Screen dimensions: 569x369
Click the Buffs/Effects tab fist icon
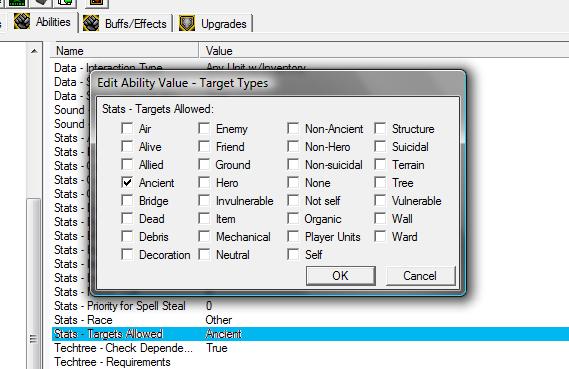pos(91,24)
